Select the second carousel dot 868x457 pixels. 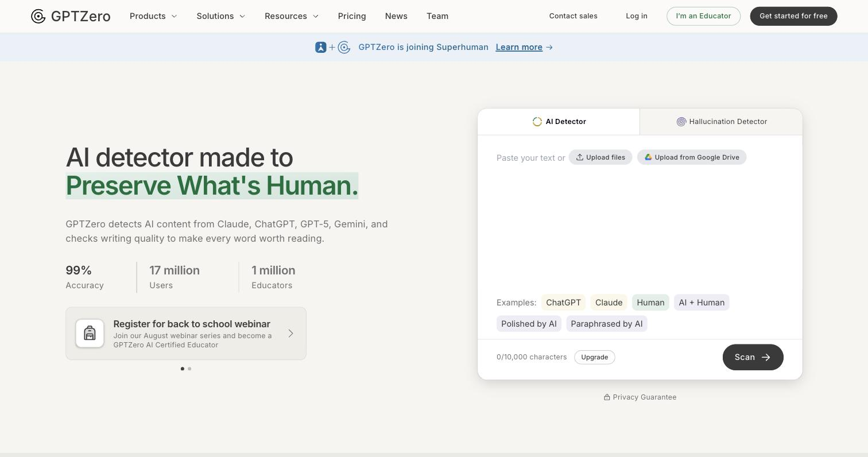pos(189,369)
